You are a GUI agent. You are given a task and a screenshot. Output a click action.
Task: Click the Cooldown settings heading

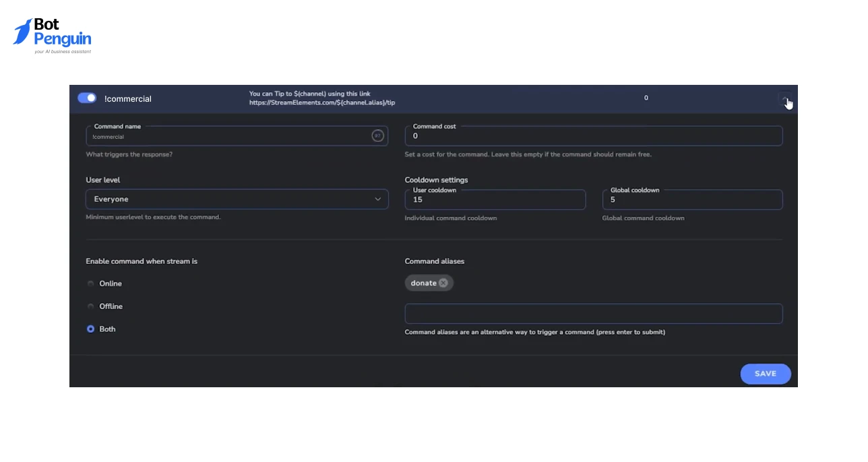[437, 180]
